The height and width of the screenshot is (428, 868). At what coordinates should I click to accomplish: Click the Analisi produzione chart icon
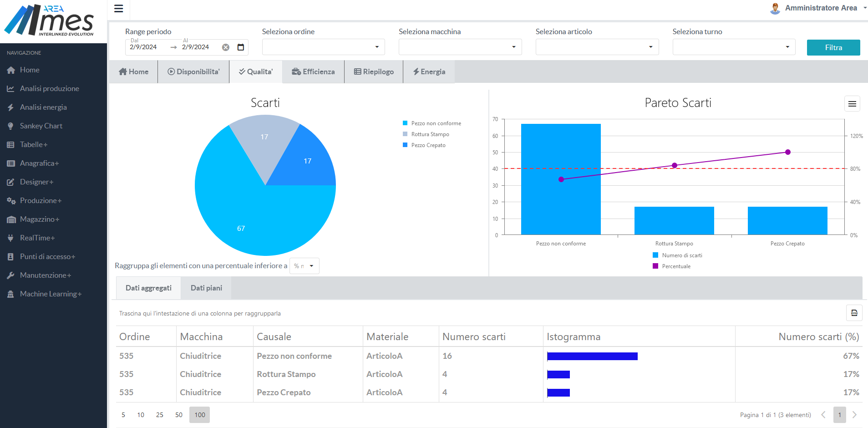pyautogui.click(x=10, y=89)
